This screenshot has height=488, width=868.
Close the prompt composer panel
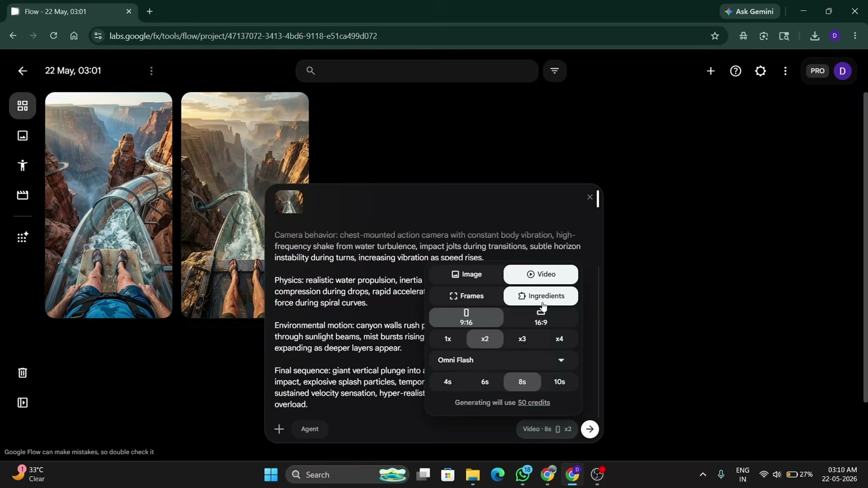(590, 197)
